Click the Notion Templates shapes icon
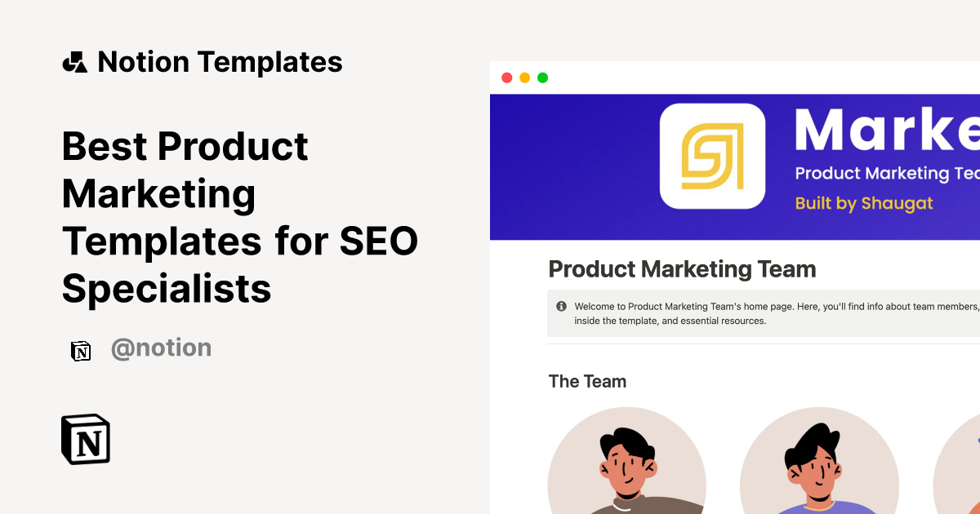Viewport: 980px width, 514px height. (74, 62)
